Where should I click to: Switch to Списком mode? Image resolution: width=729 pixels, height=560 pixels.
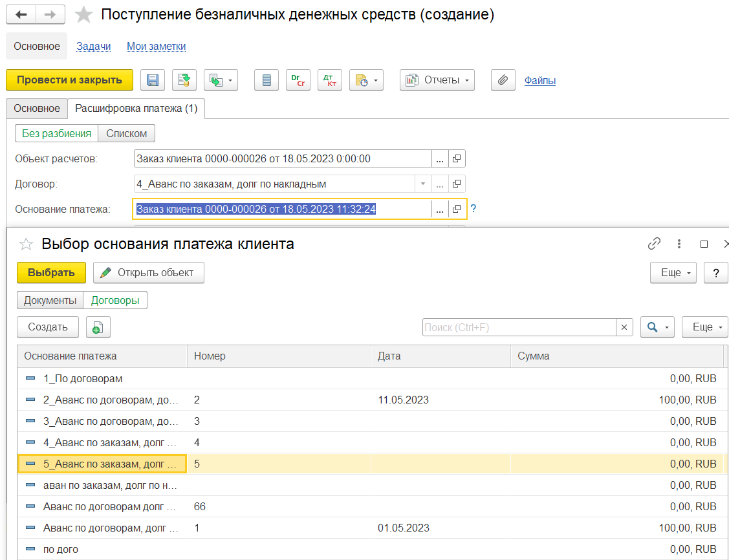click(x=127, y=134)
